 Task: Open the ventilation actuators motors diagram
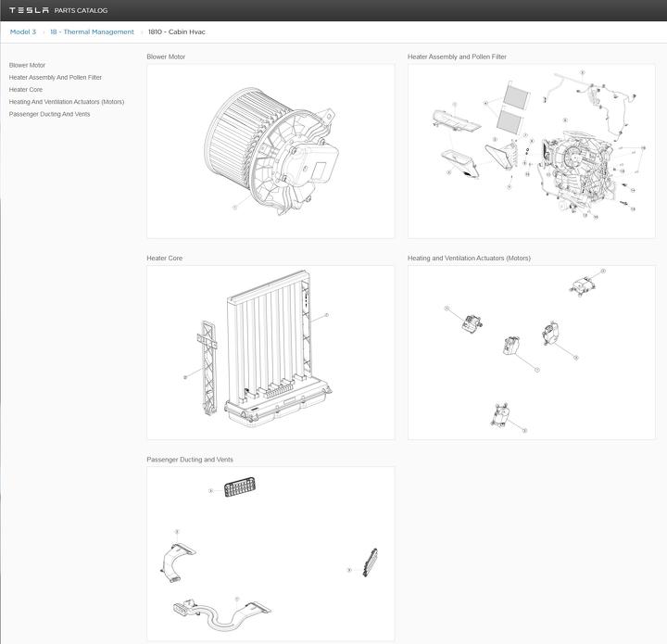tap(531, 352)
